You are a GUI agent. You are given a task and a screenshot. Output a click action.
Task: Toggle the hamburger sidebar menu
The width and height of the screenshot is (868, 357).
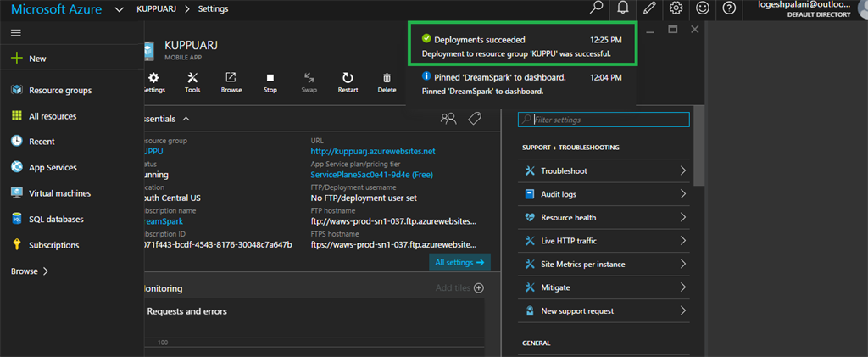tap(16, 32)
